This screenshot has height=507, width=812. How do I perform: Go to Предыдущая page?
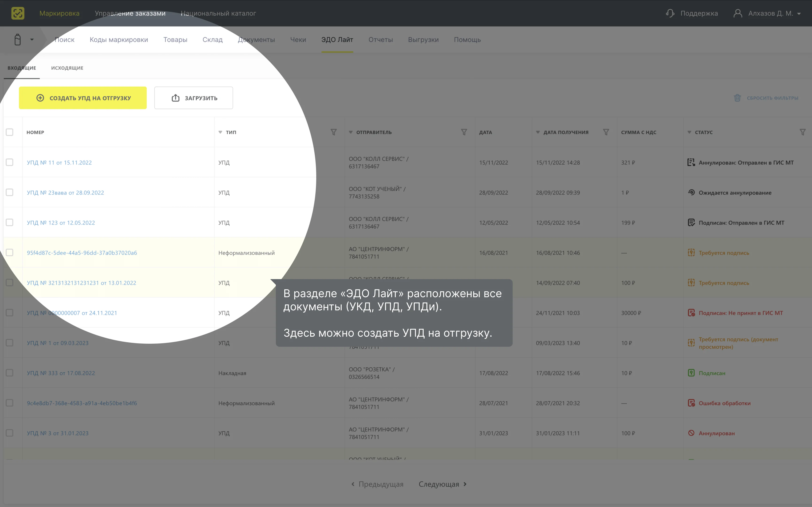(377, 484)
